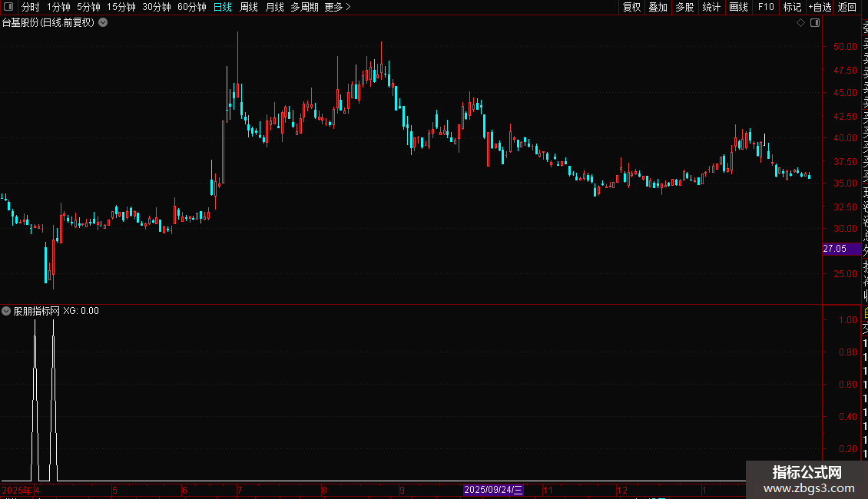Click the 1.00 indicator axis label
868x499 pixels.
pyautogui.click(x=848, y=320)
